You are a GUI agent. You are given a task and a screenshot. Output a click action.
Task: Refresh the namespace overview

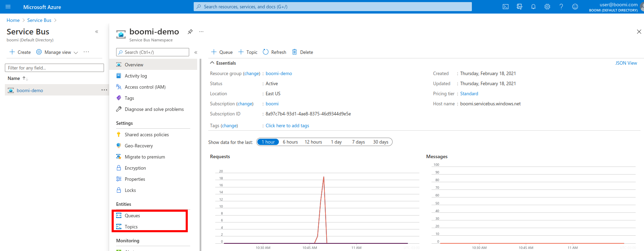click(275, 52)
